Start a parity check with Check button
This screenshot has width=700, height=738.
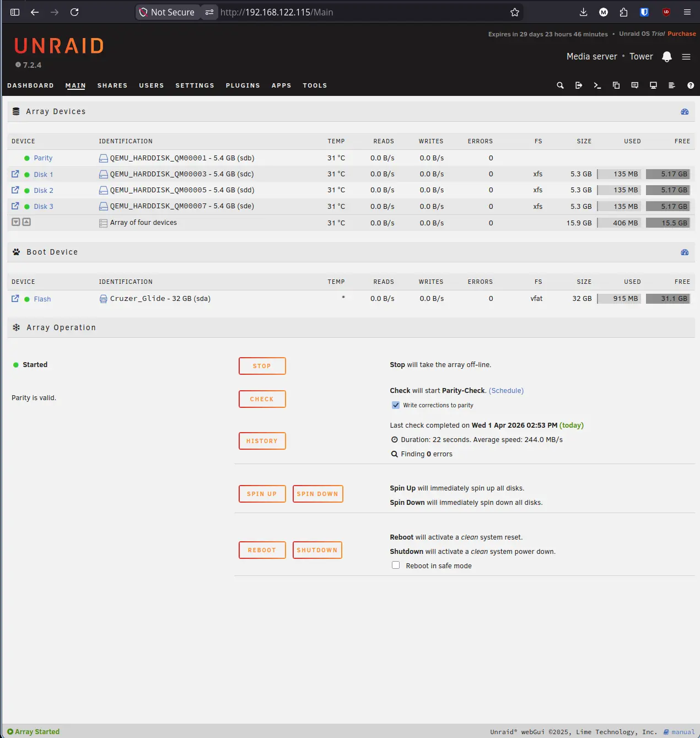click(x=262, y=399)
